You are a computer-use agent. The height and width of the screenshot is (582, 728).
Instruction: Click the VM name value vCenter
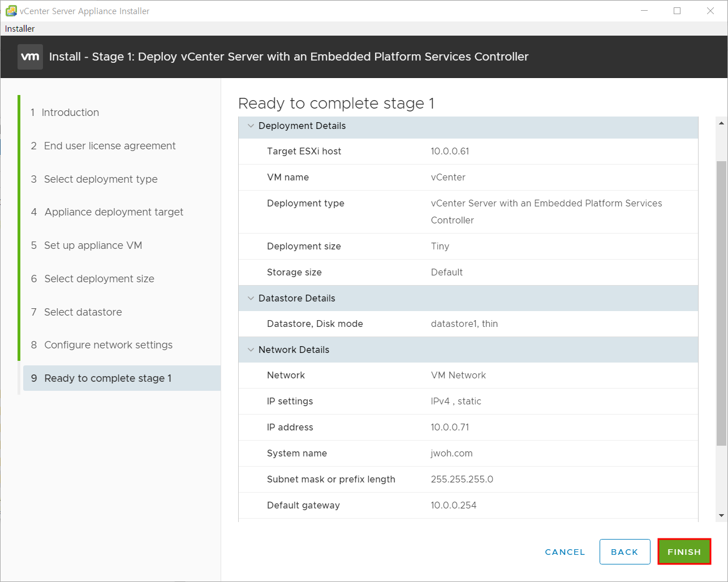[448, 177]
